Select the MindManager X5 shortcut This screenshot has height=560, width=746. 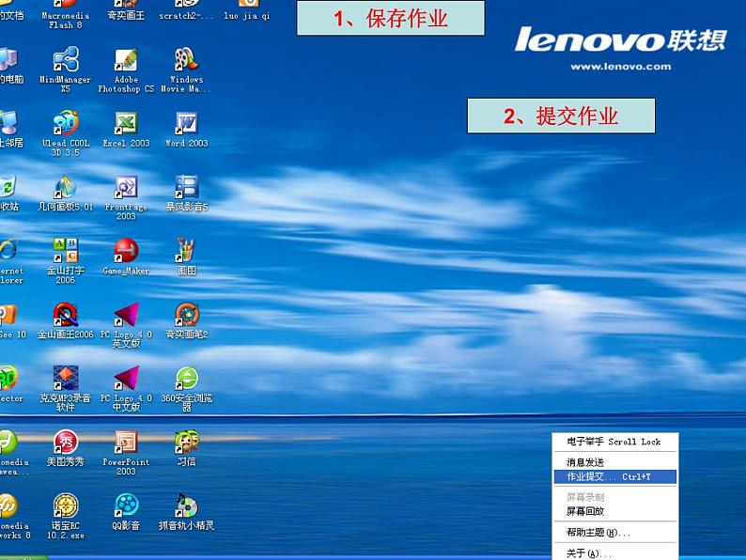[x=66, y=62]
